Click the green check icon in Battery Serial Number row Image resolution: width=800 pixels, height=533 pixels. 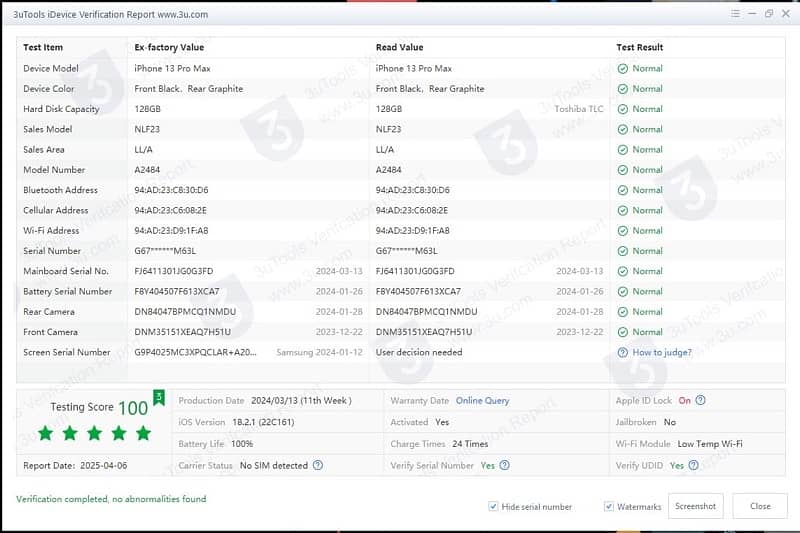623,292
